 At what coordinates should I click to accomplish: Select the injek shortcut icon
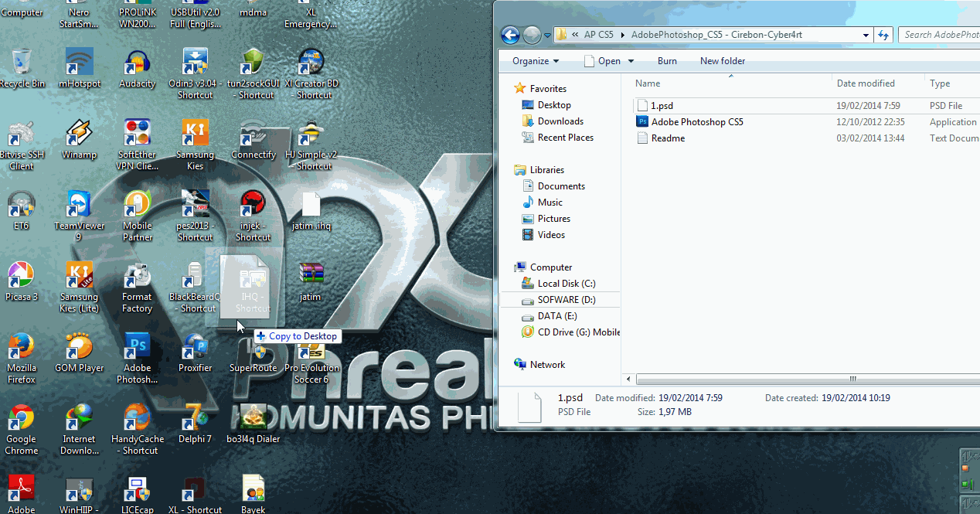pyautogui.click(x=254, y=216)
